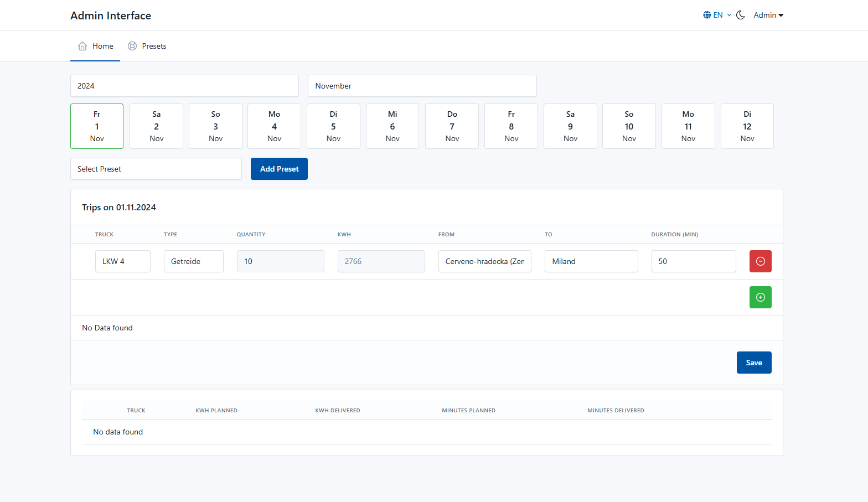The width and height of the screenshot is (868, 502).
Task: Add a new trip with the green plus button
Action: (x=761, y=297)
